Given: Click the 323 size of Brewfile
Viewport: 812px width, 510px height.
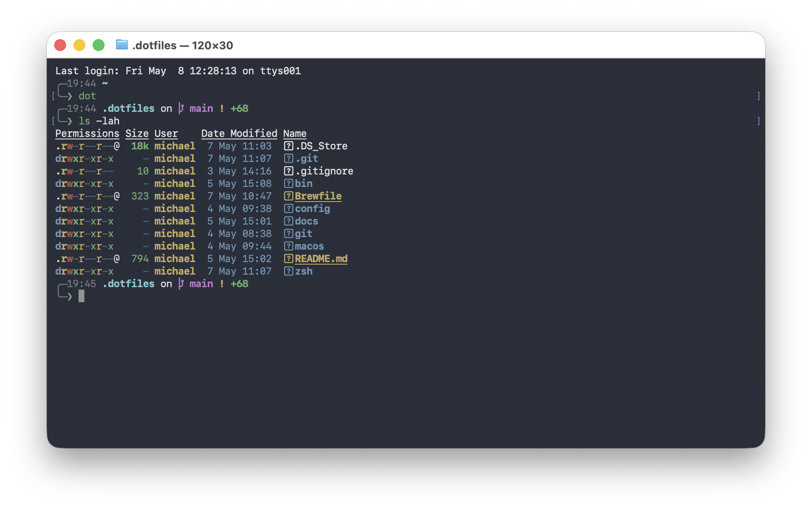Looking at the screenshot, I should 140,196.
